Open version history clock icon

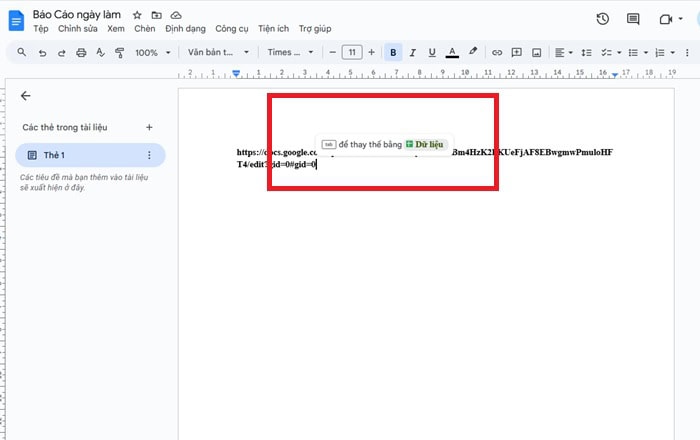[603, 19]
